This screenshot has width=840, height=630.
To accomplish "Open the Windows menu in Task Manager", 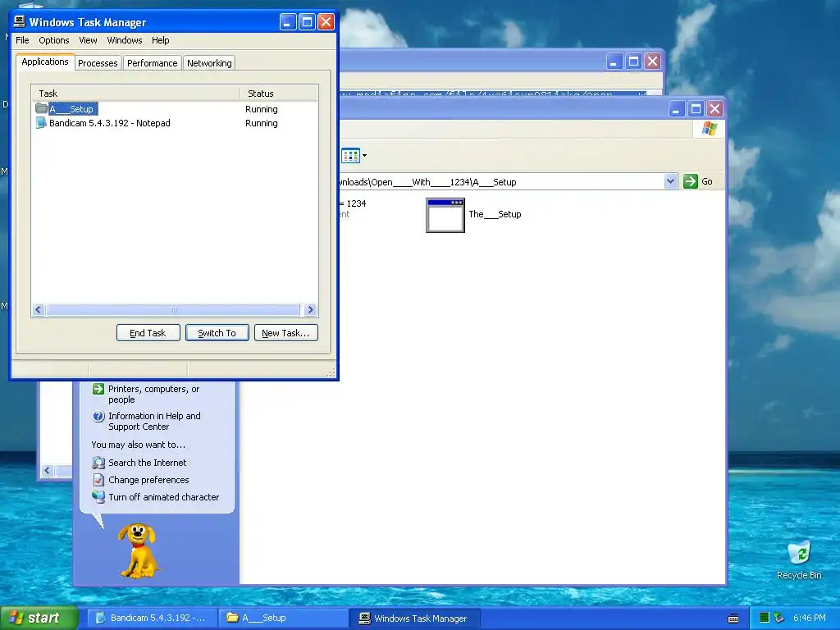I will tap(125, 40).
